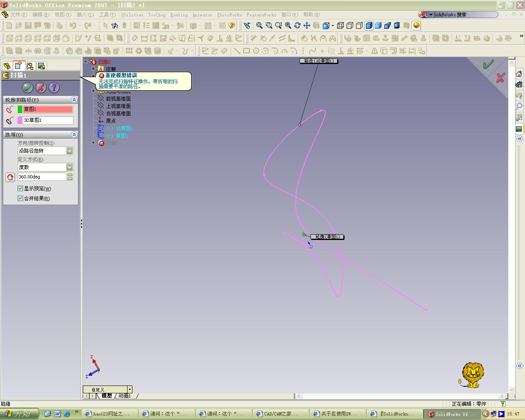
Task: Open the 自定义 view dropdown at bottom
Action: [x=130, y=389]
